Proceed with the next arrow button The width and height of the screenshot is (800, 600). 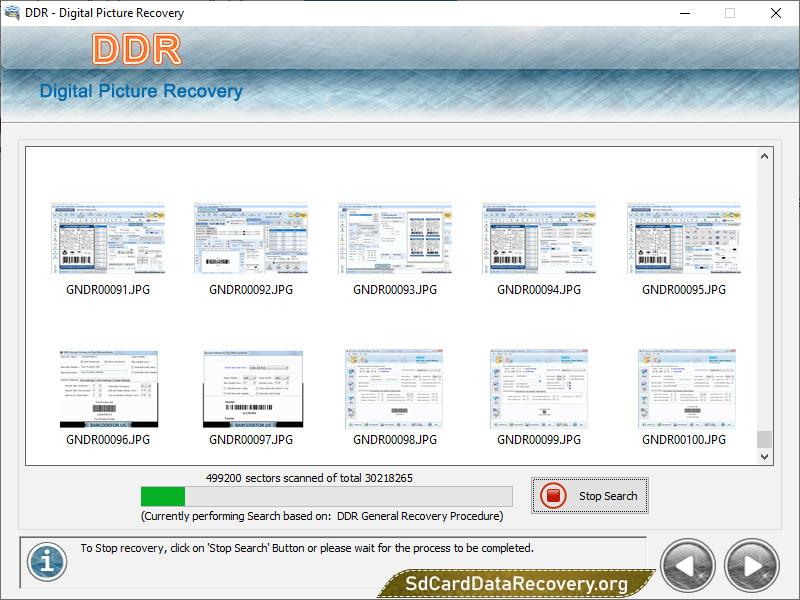click(x=751, y=566)
